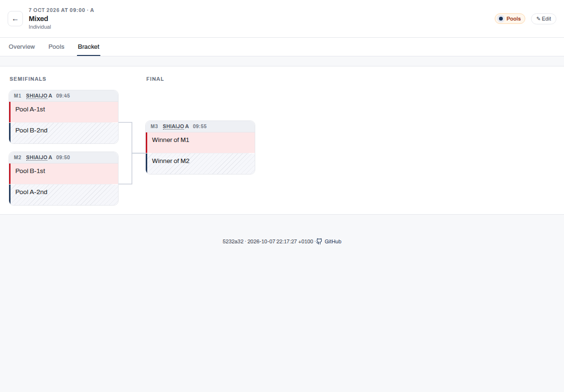Click SHIAIJO A label in match M2
The height and width of the screenshot is (392, 564).
[39, 158]
